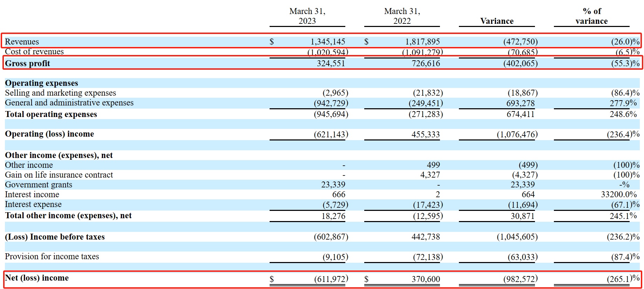
Task: Click the Total operating expenses label
Action: [51, 114]
